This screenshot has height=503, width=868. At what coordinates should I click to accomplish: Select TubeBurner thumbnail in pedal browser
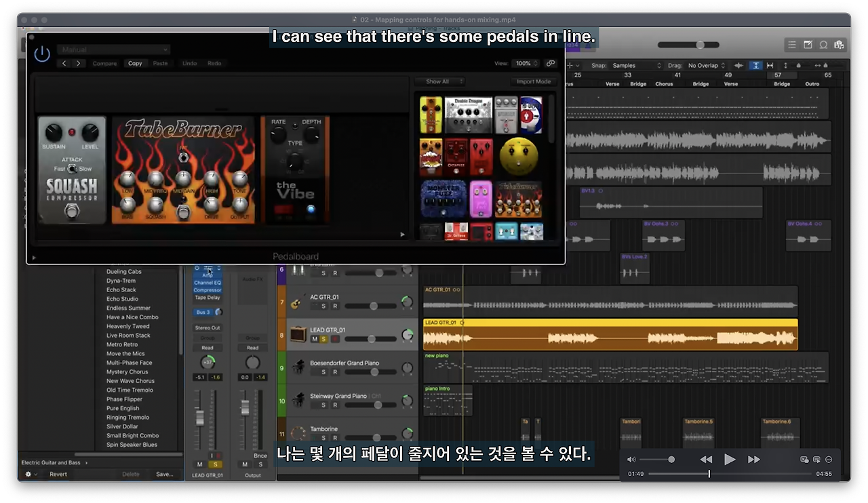(x=519, y=199)
